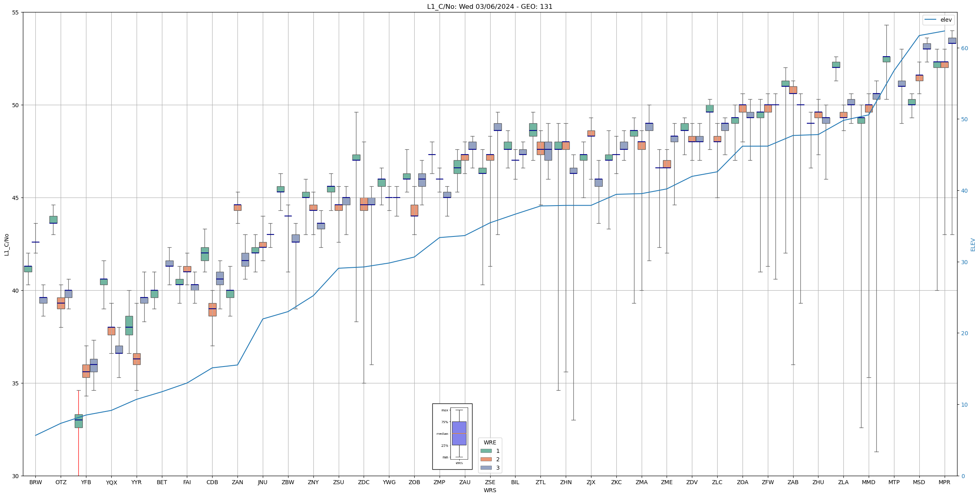Click the green WRE 1 legend swatch
Screen dimensions: 980x497
pyautogui.click(x=486, y=451)
